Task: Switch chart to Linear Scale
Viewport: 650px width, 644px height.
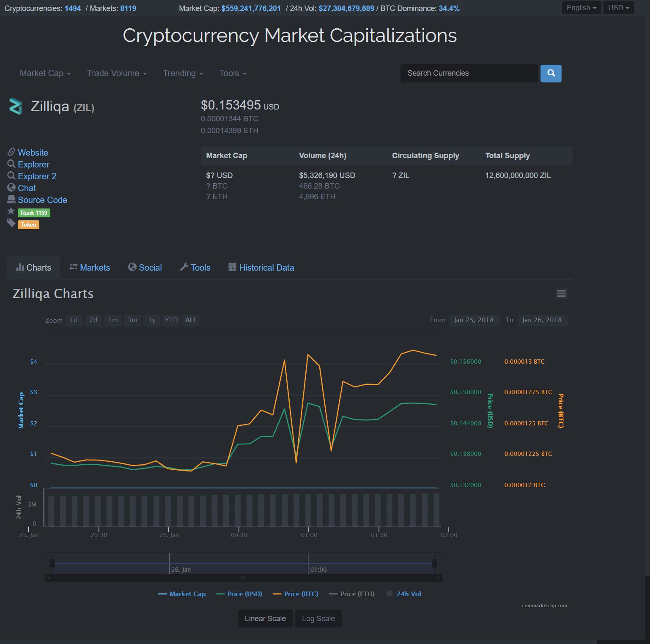Action: [265, 619]
